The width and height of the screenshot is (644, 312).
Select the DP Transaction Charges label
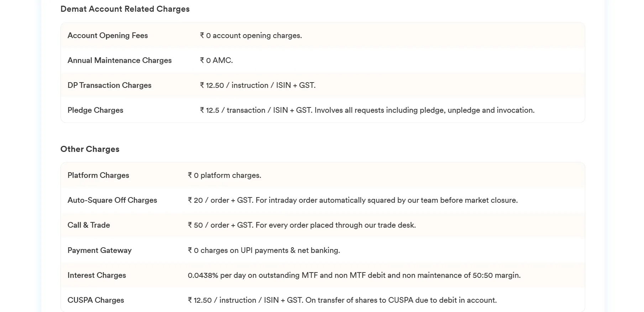click(109, 85)
